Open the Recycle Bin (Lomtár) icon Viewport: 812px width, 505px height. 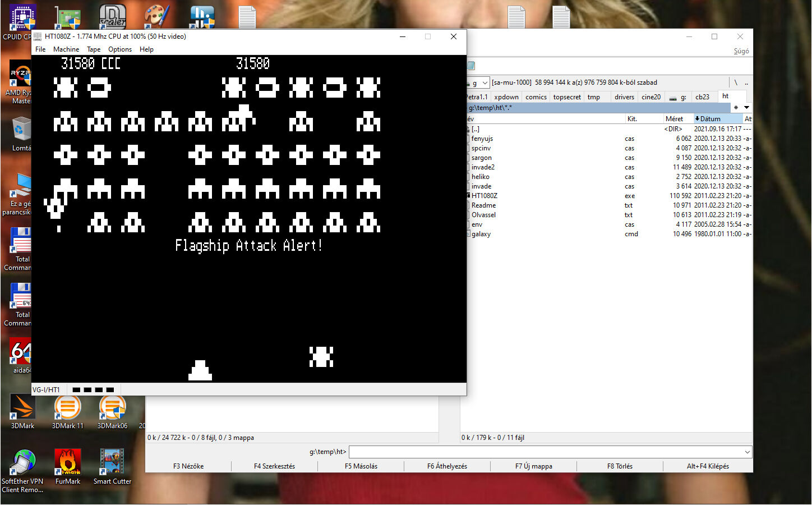click(x=21, y=135)
